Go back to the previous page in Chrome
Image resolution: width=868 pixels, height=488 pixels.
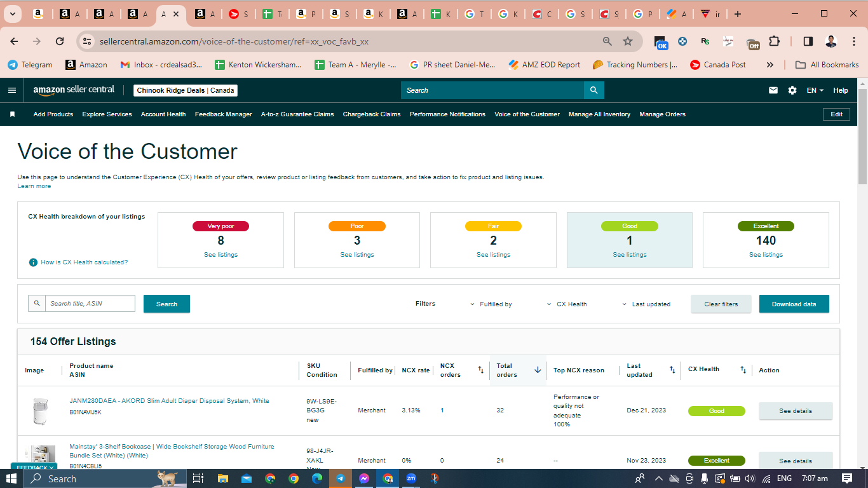(14, 41)
